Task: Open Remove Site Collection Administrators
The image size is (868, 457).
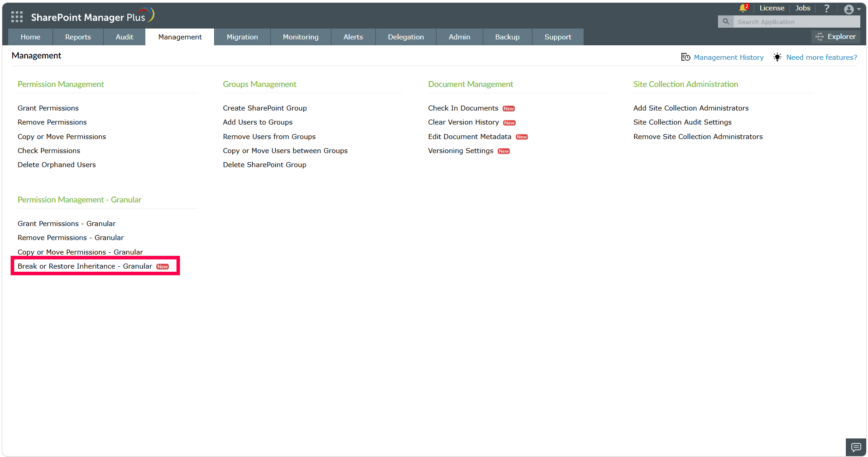Action: (x=698, y=137)
